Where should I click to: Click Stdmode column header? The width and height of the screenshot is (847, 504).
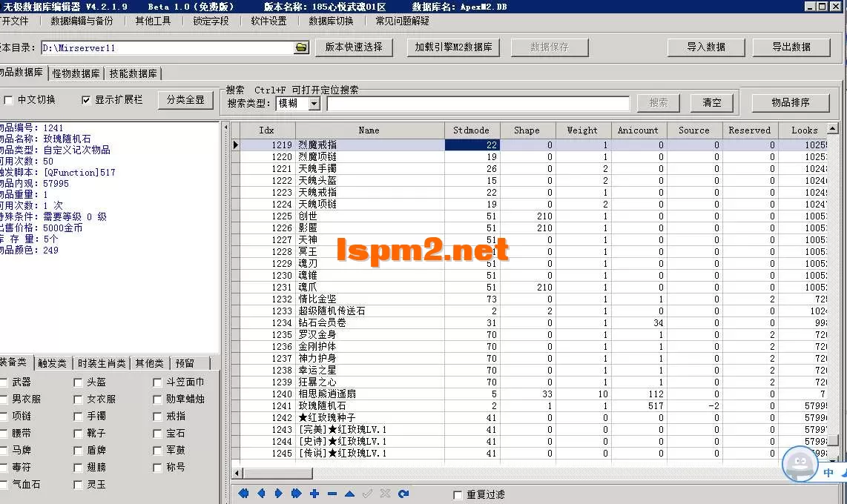pyautogui.click(x=472, y=130)
